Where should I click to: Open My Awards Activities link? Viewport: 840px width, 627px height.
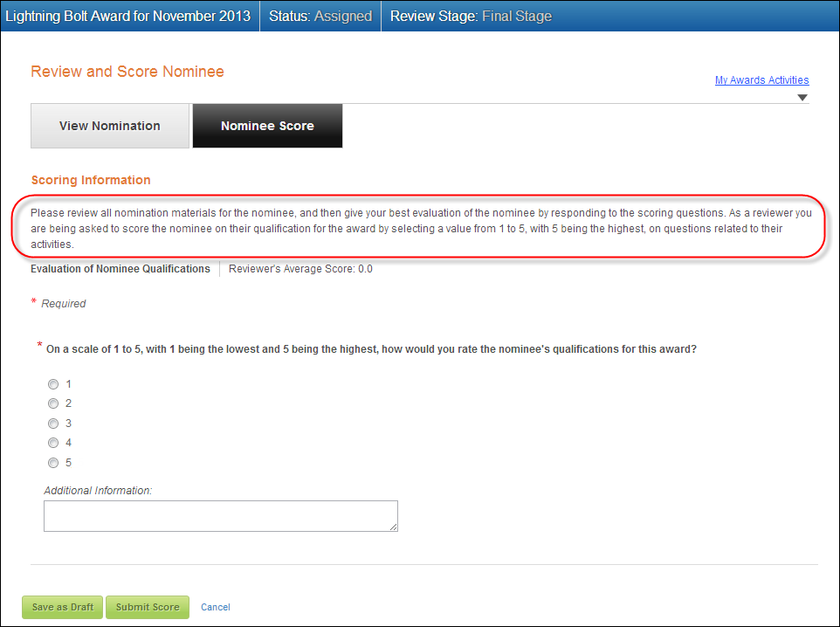[x=761, y=79]
